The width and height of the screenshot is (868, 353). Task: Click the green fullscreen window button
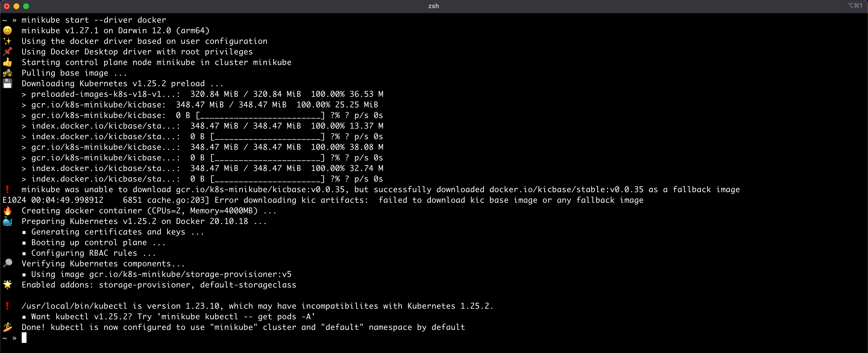26,6
